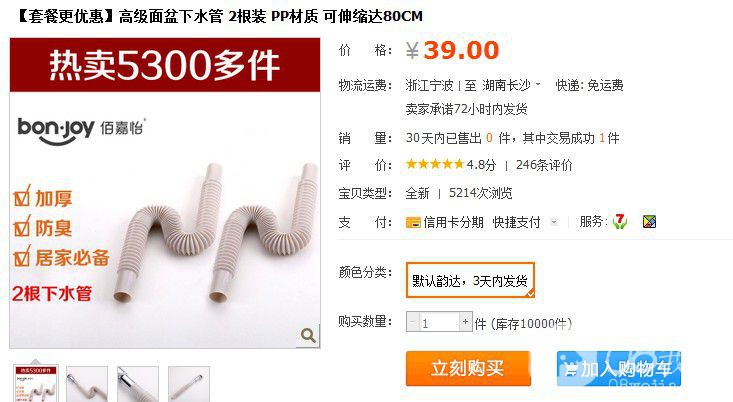Viewport: 733px width, 402px height.
Task: Click the credit card installment icon
Action: [413, 223]
